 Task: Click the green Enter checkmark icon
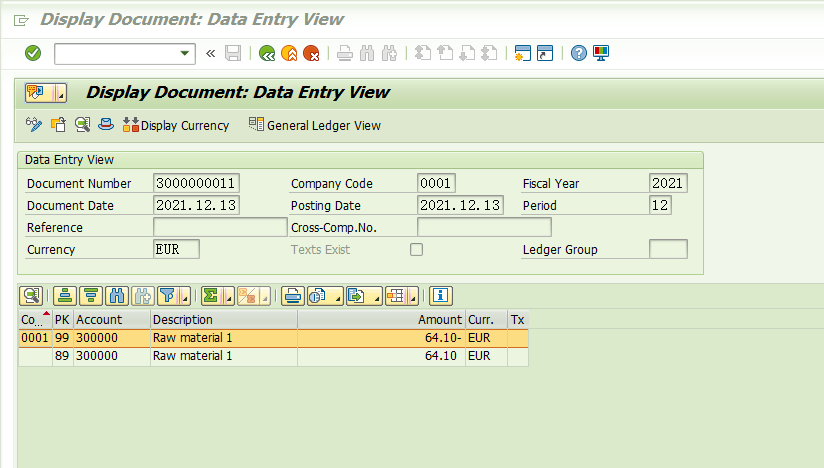(33, 53)
